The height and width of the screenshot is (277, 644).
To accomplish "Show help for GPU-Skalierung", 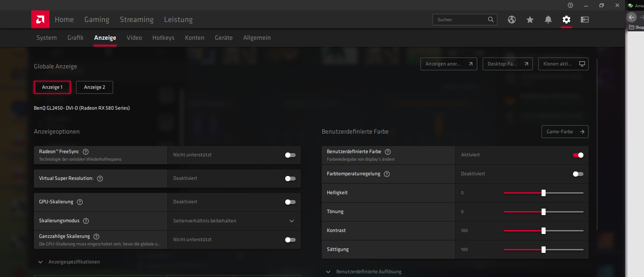I will (x=80, y=202).
